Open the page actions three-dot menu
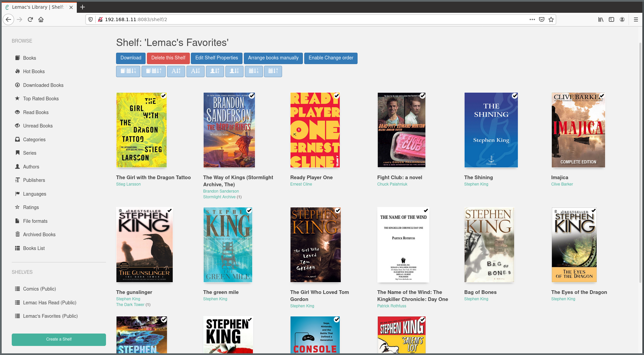Screen dimensions: 644x355 [532, 19]
